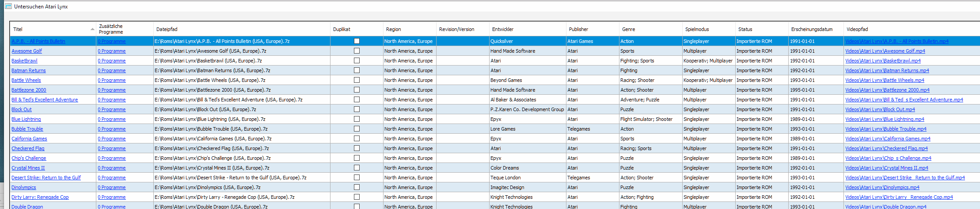Open the California Games title link

click(29, 139)
